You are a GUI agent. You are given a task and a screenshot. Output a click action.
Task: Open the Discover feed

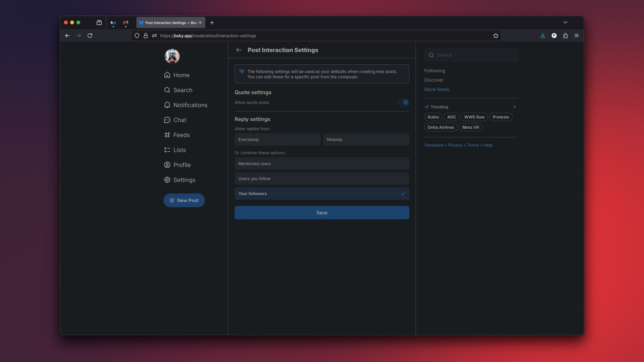[434, 80]
